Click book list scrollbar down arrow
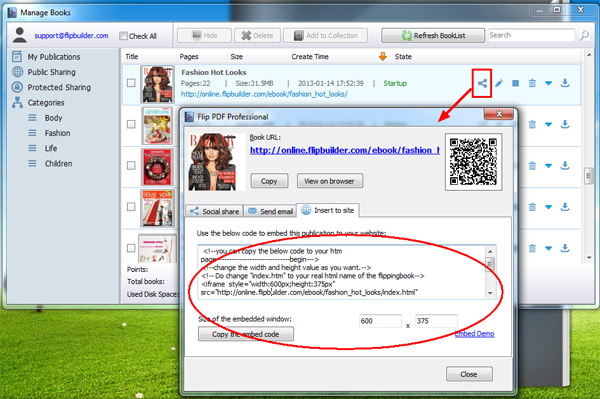 [x=589, y=258]
